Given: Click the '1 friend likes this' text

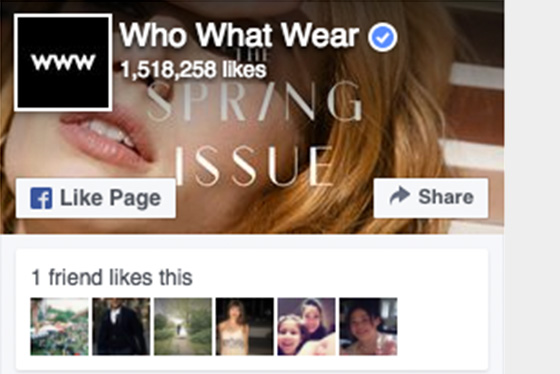Looking at the screenshot, I should click(112, 277).
